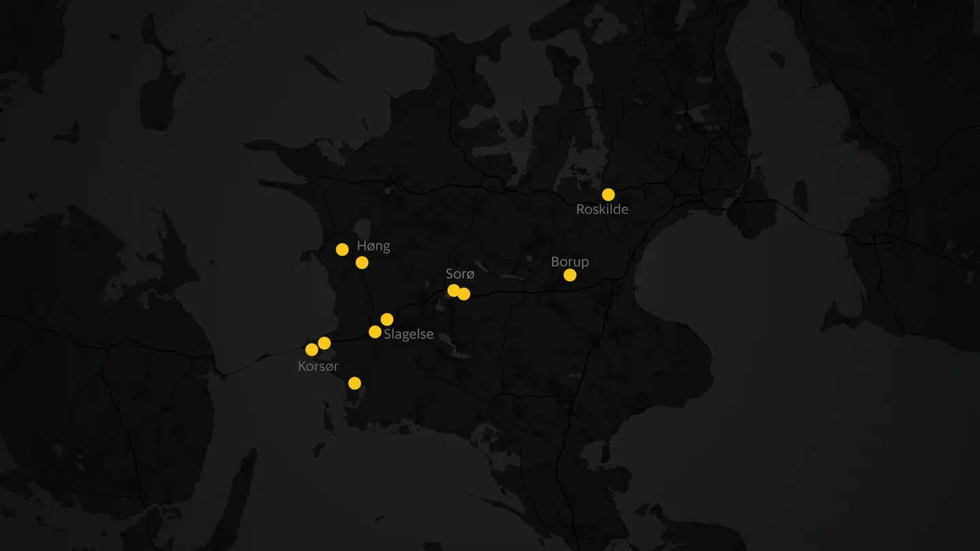Click the Roskilde city label
The image size is (980, 551).
point(602,210)
